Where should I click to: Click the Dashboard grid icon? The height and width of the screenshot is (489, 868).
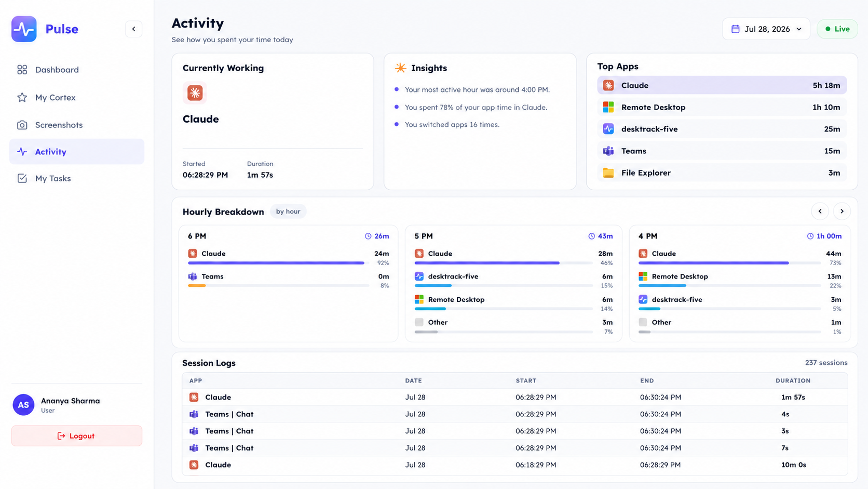pyautogui.click(x=22, y=70)
